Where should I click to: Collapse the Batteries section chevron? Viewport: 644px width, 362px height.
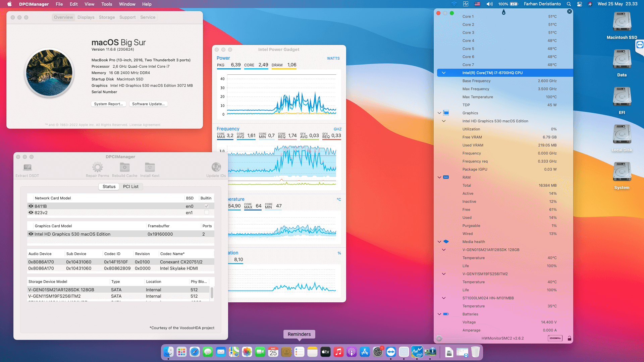coord(439,314)
